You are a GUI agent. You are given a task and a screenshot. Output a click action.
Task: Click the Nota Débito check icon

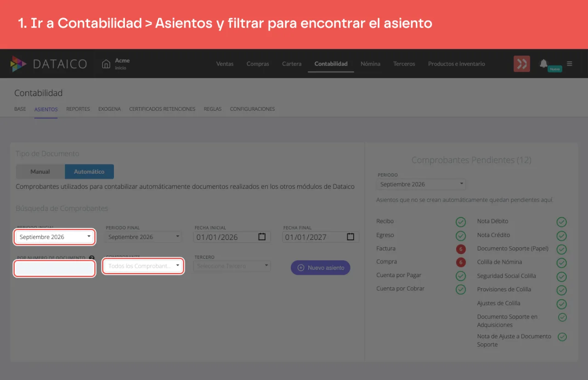pyautogui.click(x=561, y=222)
